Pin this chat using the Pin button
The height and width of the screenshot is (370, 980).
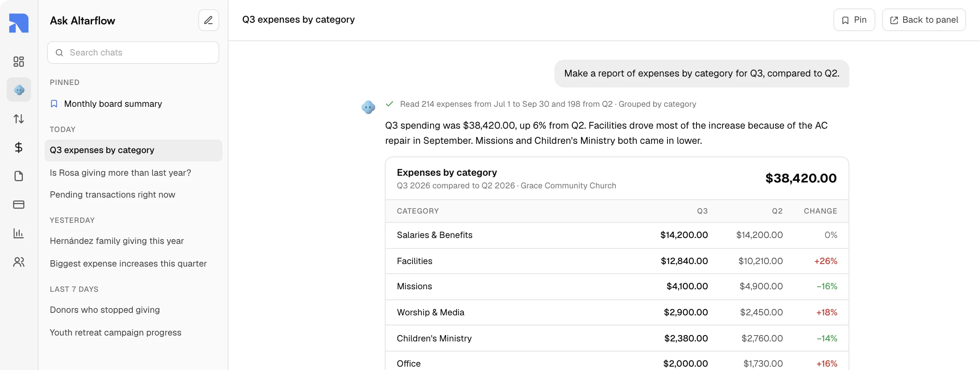854,20
